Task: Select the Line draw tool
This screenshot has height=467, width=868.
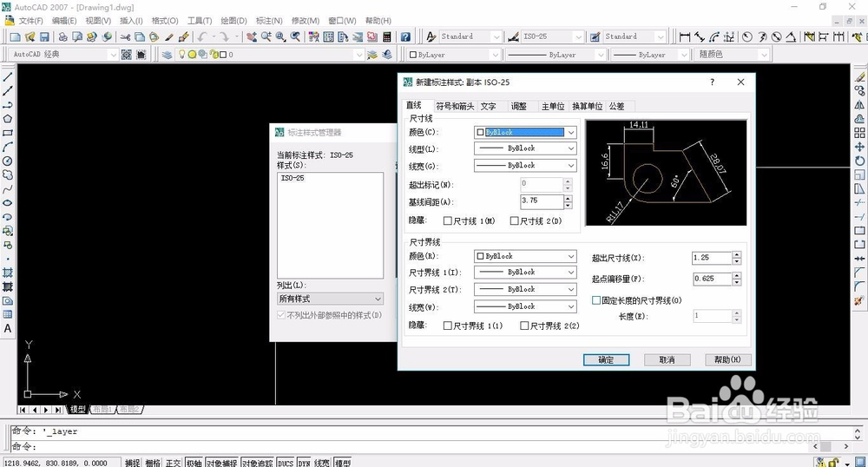Action: (x=8, y=76)
